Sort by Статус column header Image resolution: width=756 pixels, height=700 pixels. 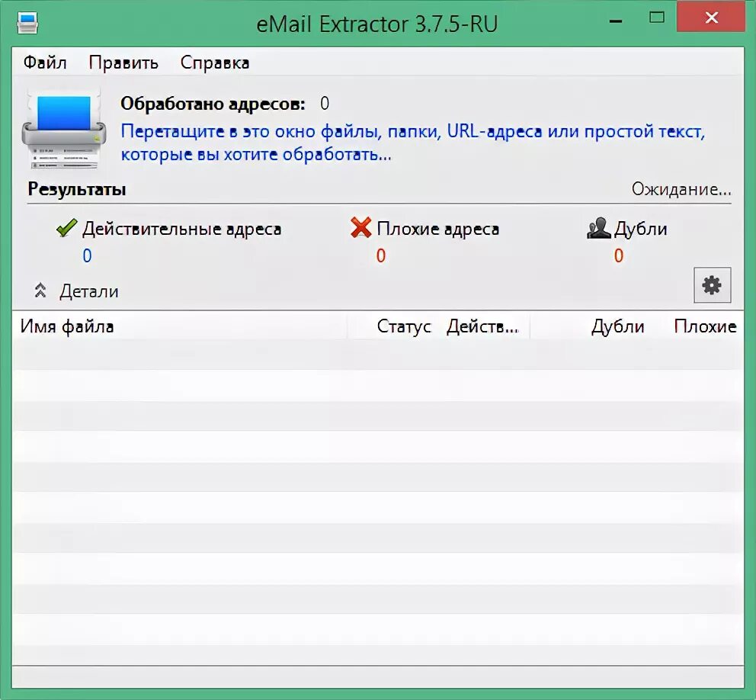pos(404,326)
